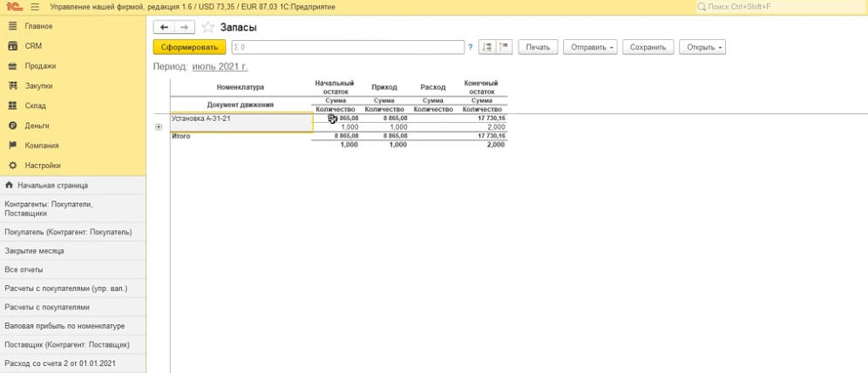Screen dimensions: 868x373
Task: Click the 1C logo icon
Action: [13, 7]
